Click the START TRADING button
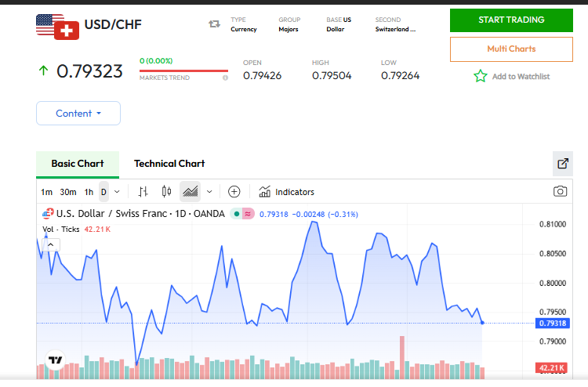Screen dimensions: 588x387 511,20
